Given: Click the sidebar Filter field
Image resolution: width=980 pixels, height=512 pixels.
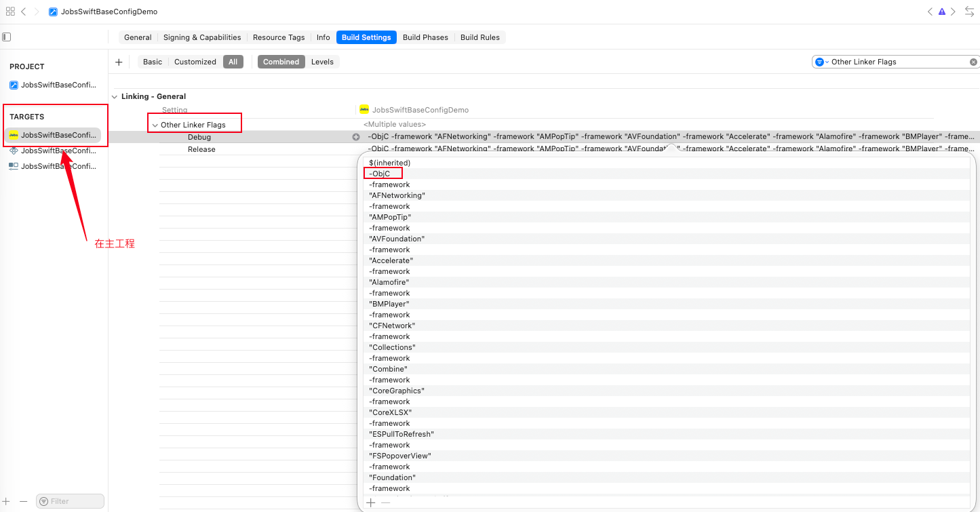Looking at the screenshot, I should (70, 501).
